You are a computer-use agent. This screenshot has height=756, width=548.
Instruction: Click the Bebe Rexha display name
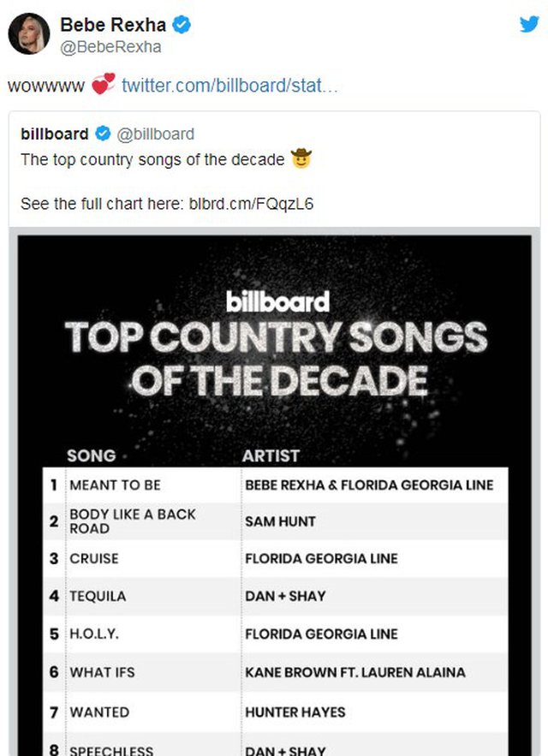point(113,25)
